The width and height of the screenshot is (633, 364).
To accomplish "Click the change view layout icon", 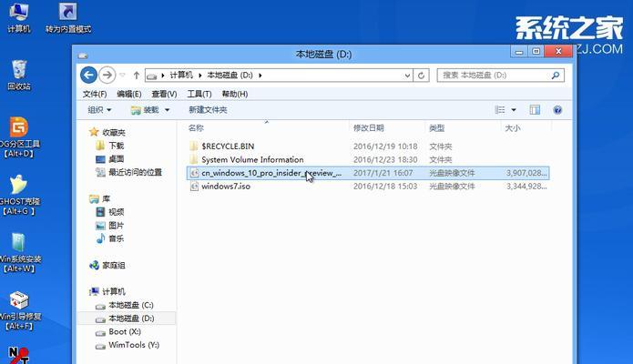I will (500, 110).
